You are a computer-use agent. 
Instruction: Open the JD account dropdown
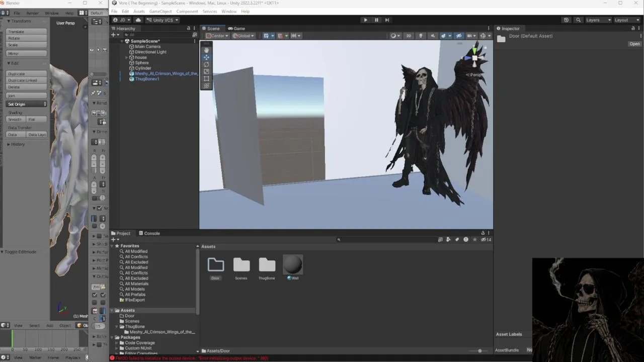pos(121,20)
